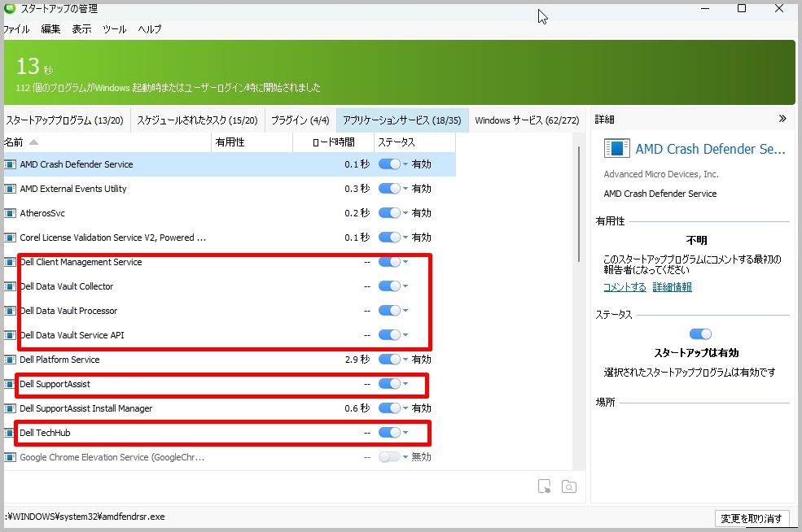Click the icon beside Dell Data Vault Collector
The width and height of the screenshot is (802, 532).
(x=10, y=286)
